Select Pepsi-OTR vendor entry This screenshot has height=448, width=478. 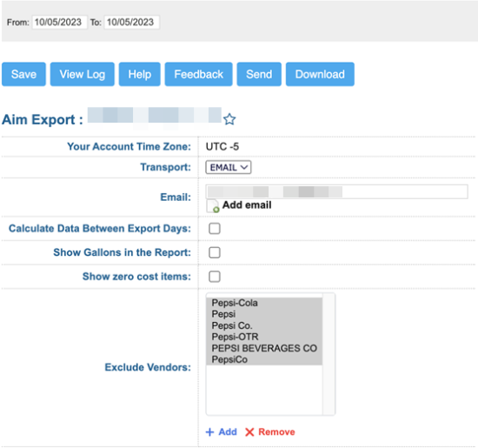coord(264,337)
